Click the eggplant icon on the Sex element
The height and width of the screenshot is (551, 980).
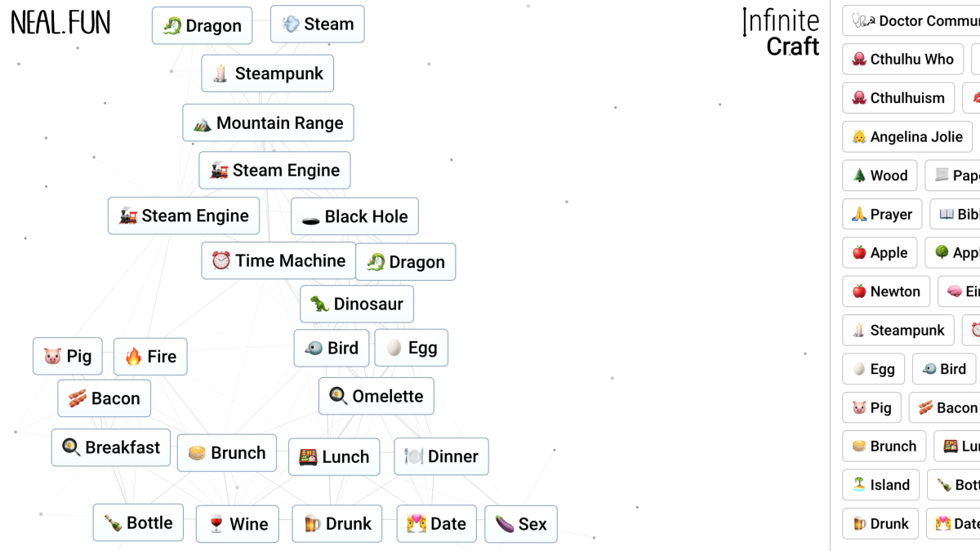tap(506, 523)
